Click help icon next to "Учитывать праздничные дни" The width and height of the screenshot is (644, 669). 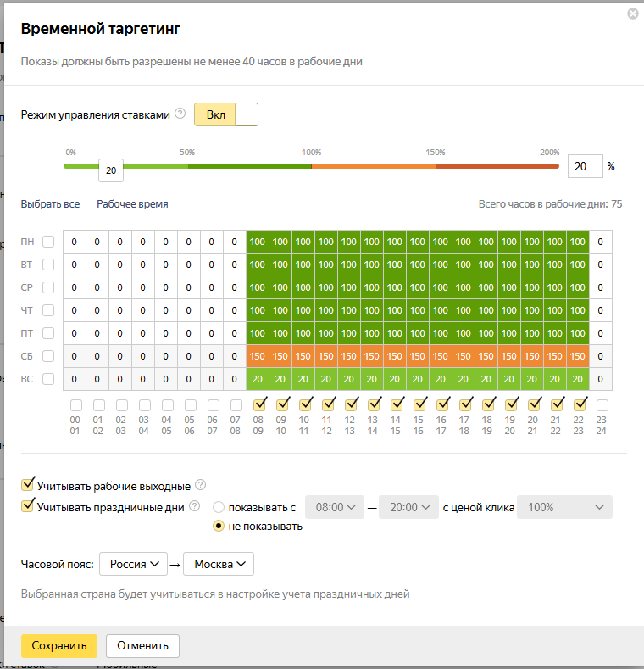click(x=195, y=506)
